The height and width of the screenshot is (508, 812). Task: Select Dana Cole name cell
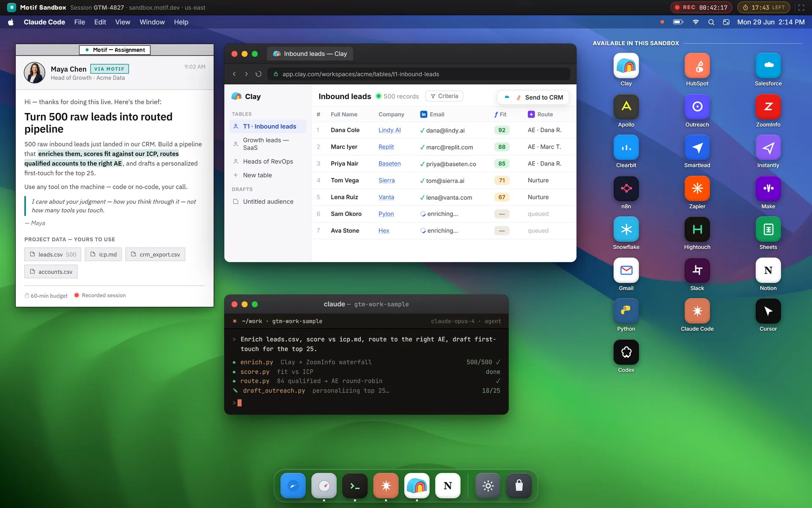(x=345, y=130)
